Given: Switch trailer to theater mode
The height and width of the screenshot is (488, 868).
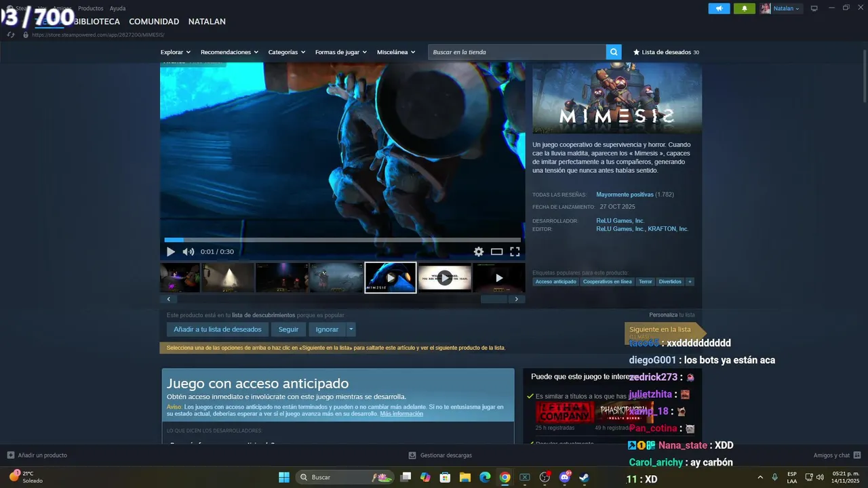Looking at the screenshot, I should pos(497,251).
